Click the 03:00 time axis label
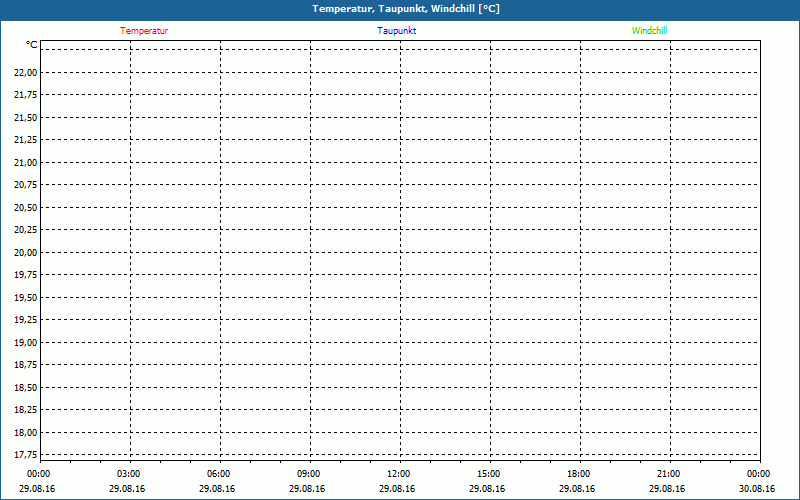Image resolution: width=800 pixels, height=500 pixels. click(128, 474)
